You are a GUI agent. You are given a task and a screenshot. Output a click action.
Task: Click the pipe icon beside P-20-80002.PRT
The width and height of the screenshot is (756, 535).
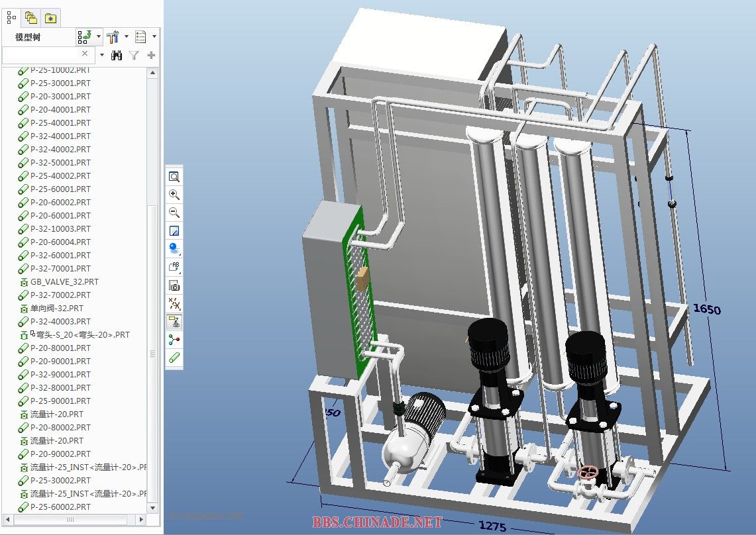pos(23,428)
